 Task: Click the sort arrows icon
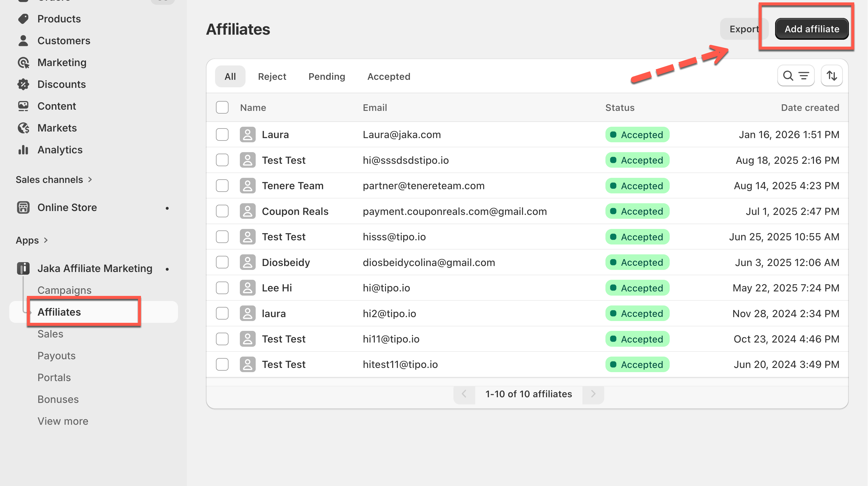point(831,76)
